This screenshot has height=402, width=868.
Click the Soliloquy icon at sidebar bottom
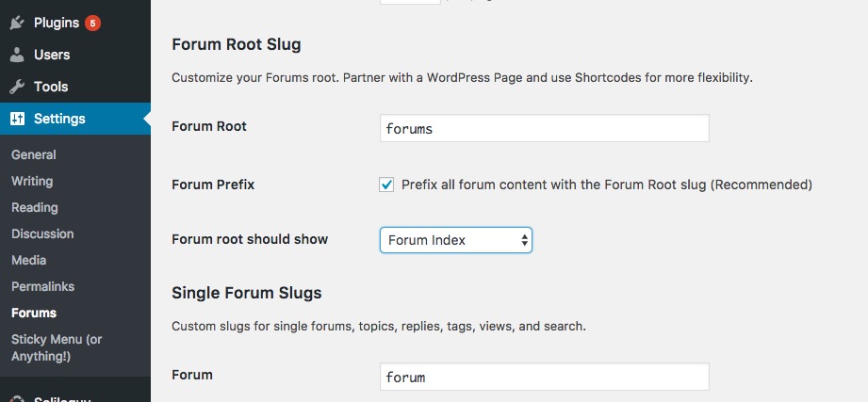tap(17, 396)
